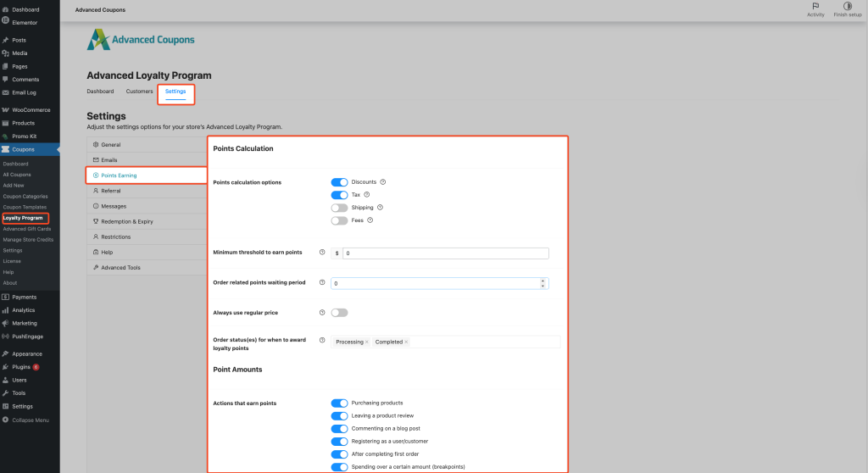
Task: Click the Plugins sidebar icon
Action: 6,367
